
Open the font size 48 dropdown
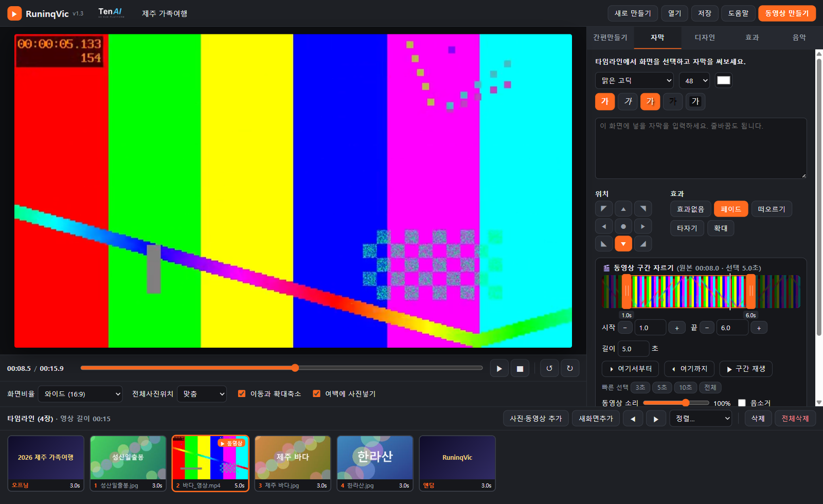coord(694,80)
